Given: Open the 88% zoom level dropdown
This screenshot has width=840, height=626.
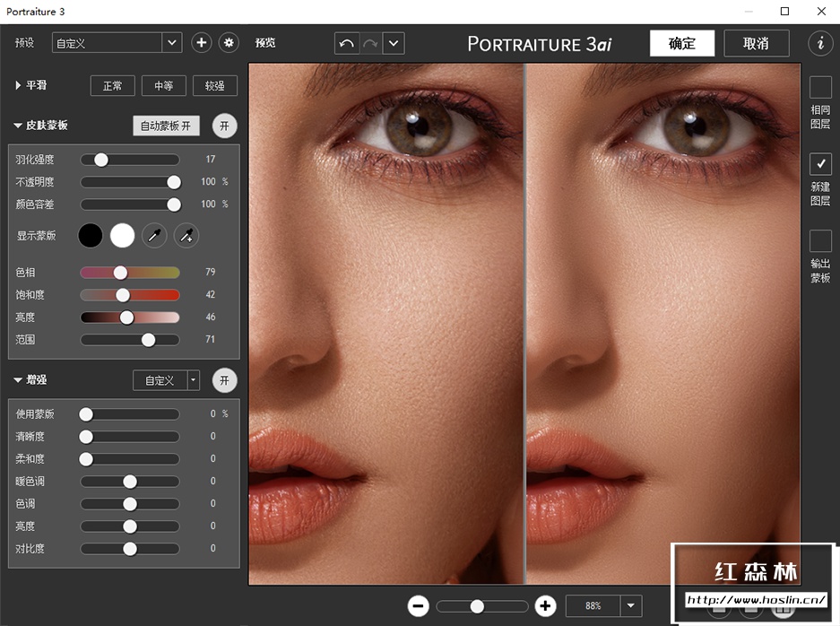Looking at the screenshot, I should click(x=632, y=606).
